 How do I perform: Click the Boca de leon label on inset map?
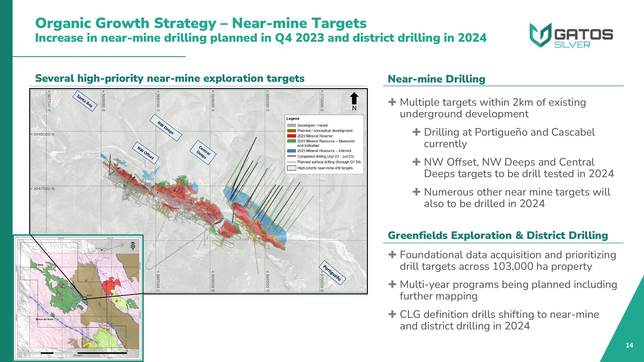pos(44,319)
